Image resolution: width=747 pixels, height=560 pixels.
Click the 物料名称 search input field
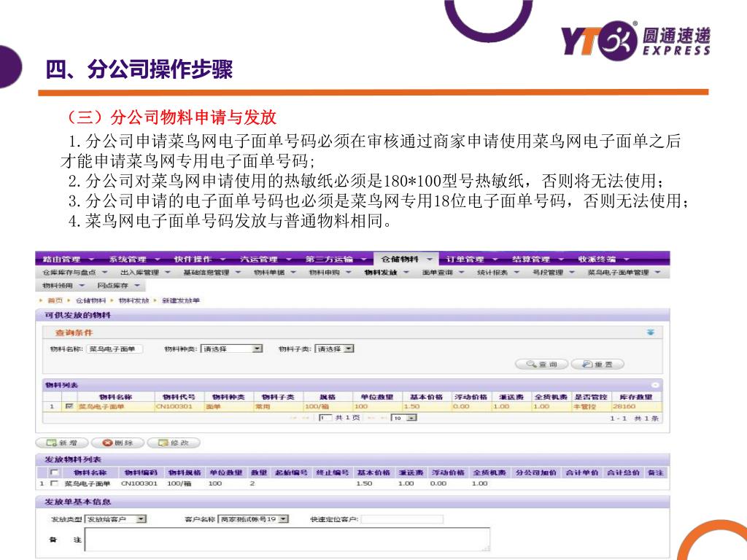(115, 349)
